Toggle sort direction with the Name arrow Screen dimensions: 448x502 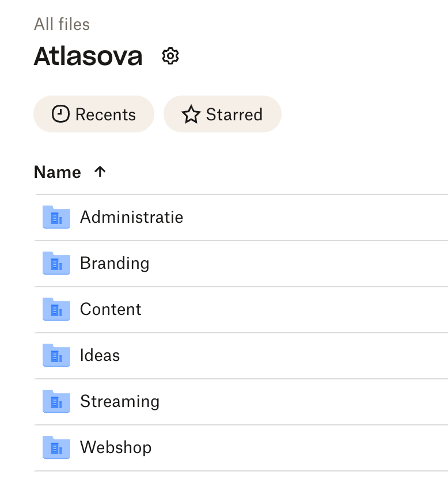coord(100,172)
